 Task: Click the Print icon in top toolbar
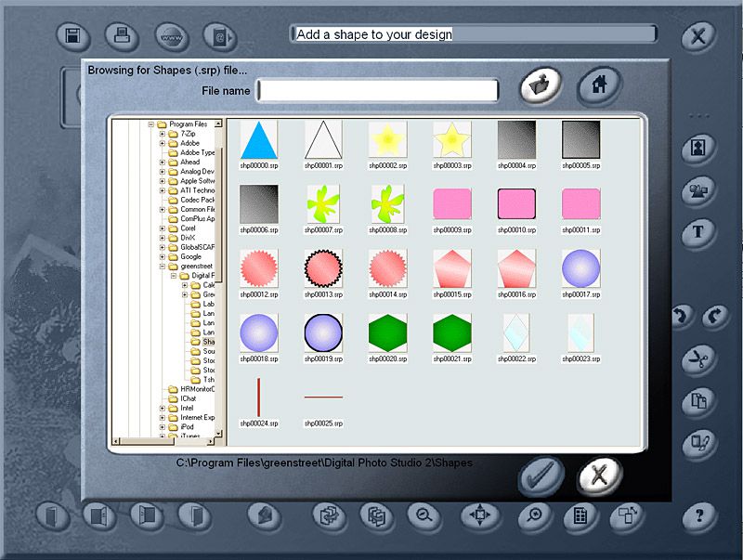pos(123,36)
